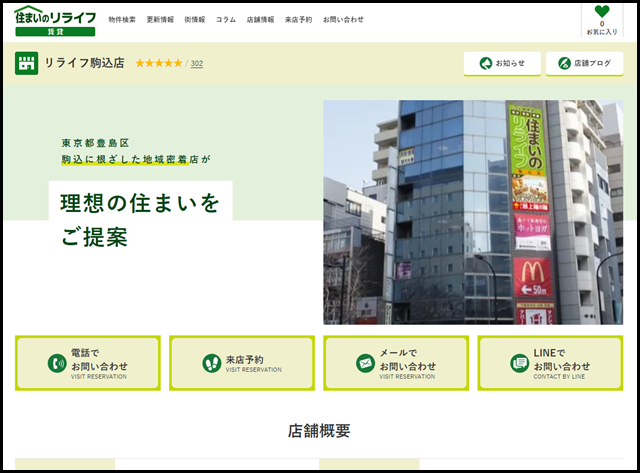The height and width of the screenshot is (473, 640).
Task: Click the リライフ駒込店 store name
Action: [x=84, y=63]
